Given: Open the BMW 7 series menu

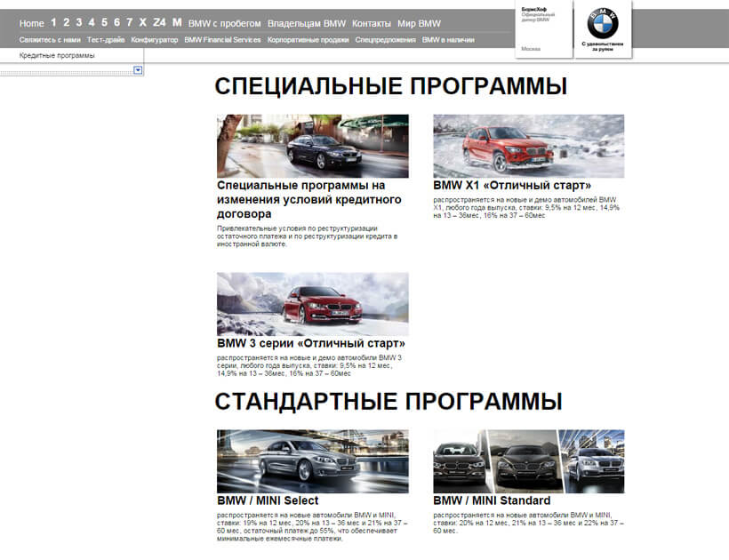Looking at the screenshot, I should click(129, 22).
